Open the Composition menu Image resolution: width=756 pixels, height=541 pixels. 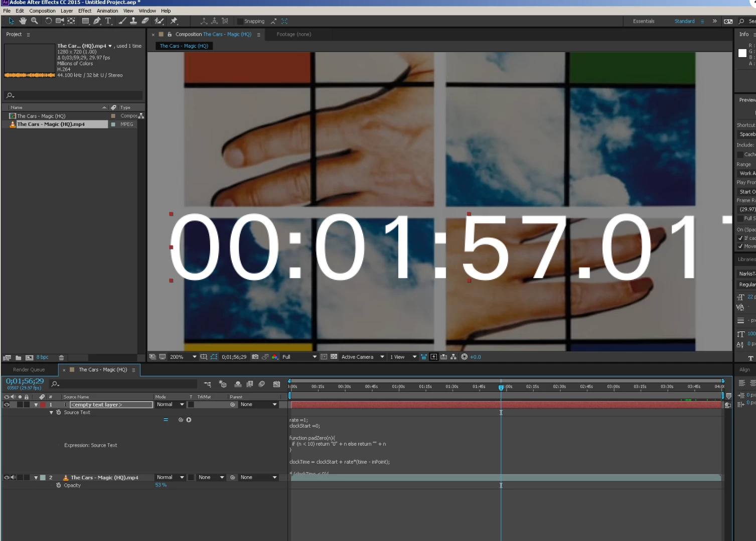pos(42,11)
